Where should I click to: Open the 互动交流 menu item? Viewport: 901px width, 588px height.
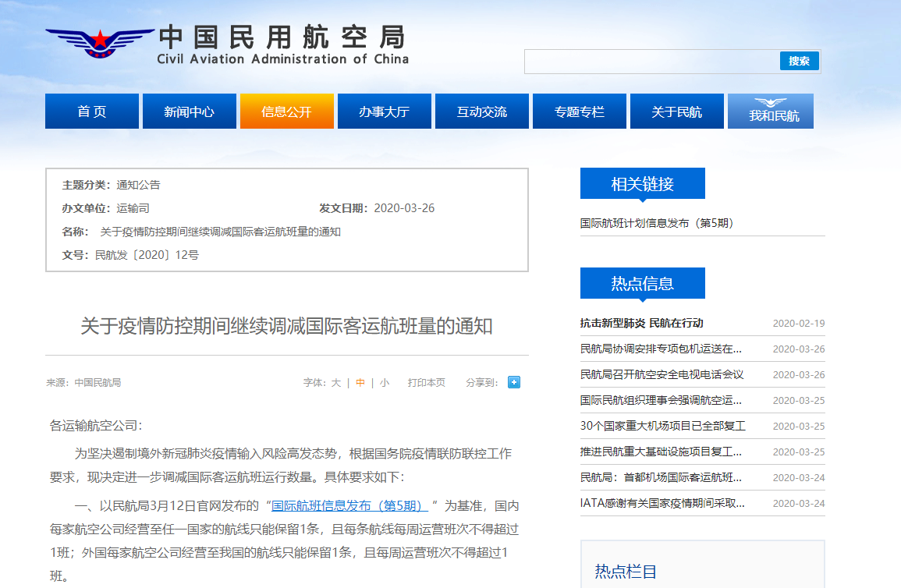coord(482,112)
